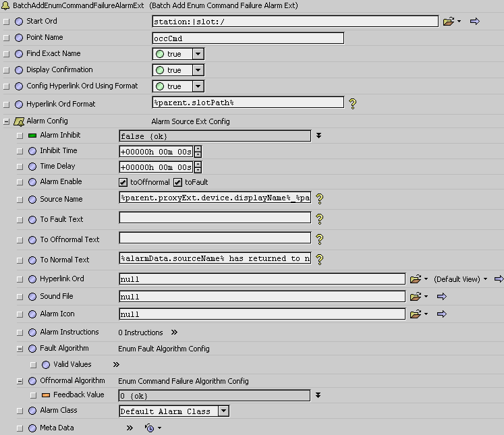The image size is (504, 435).
Task: Collapse the Fault Algorithm tree node
Action: pos(20,349)
